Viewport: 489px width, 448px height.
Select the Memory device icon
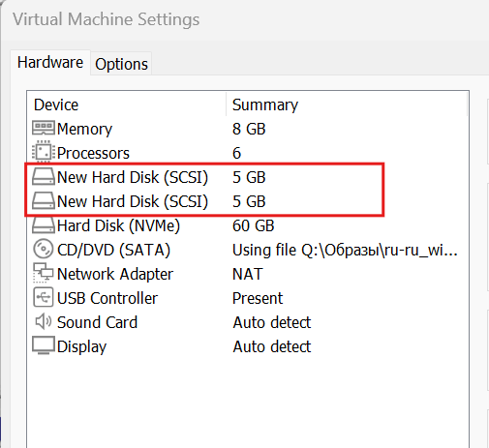[x=44, y=128]
